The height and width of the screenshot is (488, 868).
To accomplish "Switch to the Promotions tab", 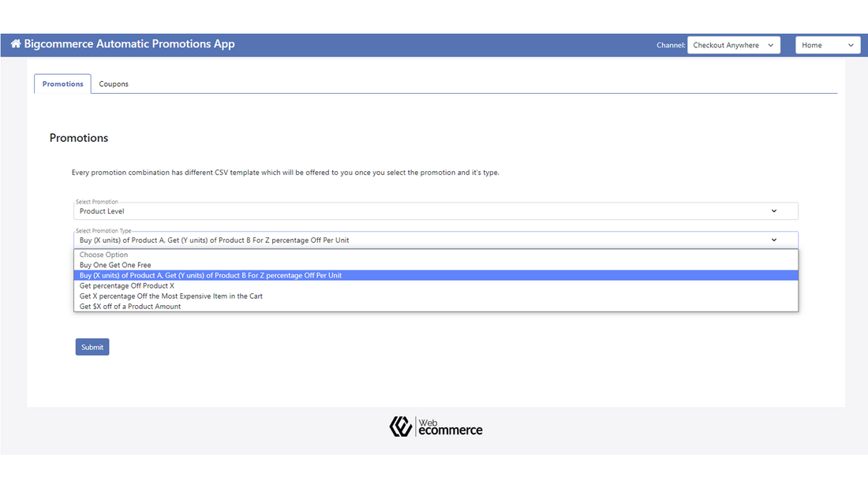I will (62, 84).
